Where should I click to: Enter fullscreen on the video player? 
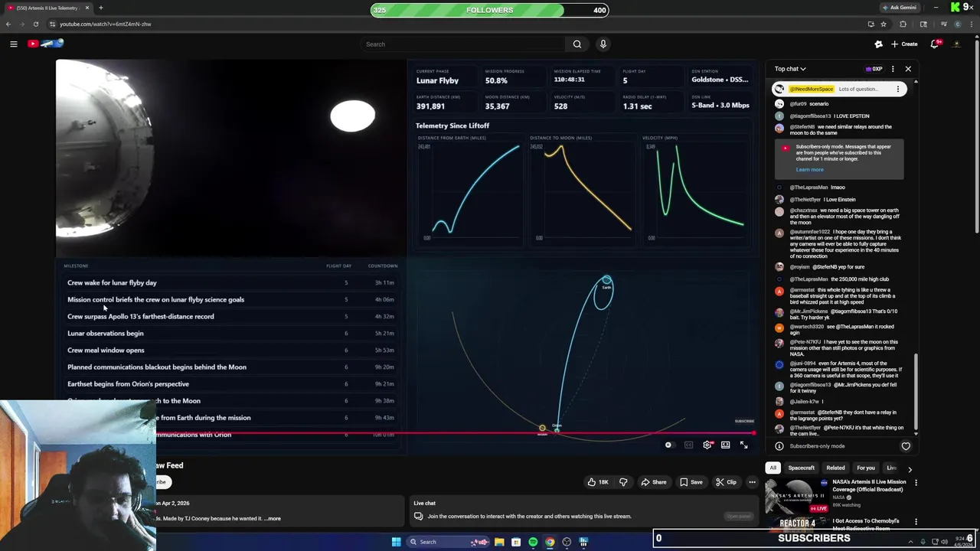[743, 445]
